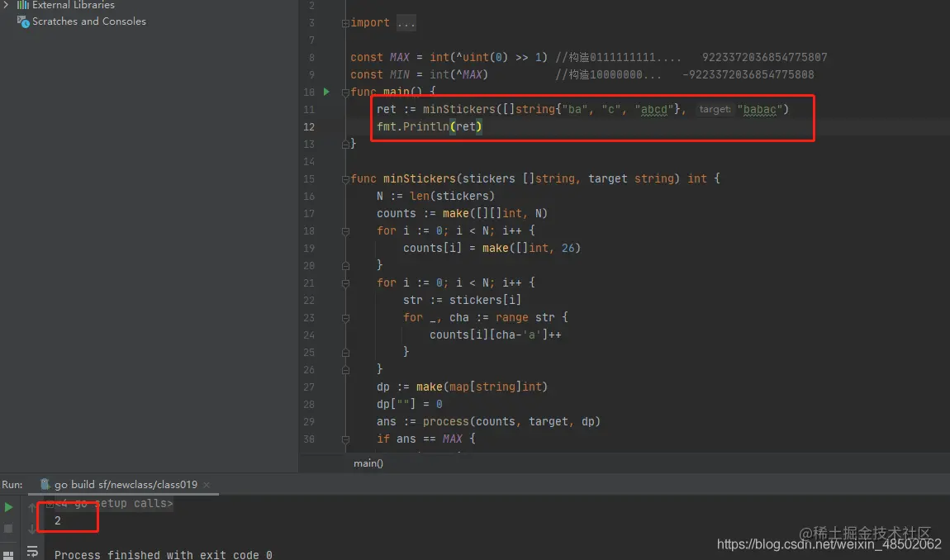Click console output value '2'
Image resolution: width=950 pixels, height=560 pixels.
click(x=58, y=520)
